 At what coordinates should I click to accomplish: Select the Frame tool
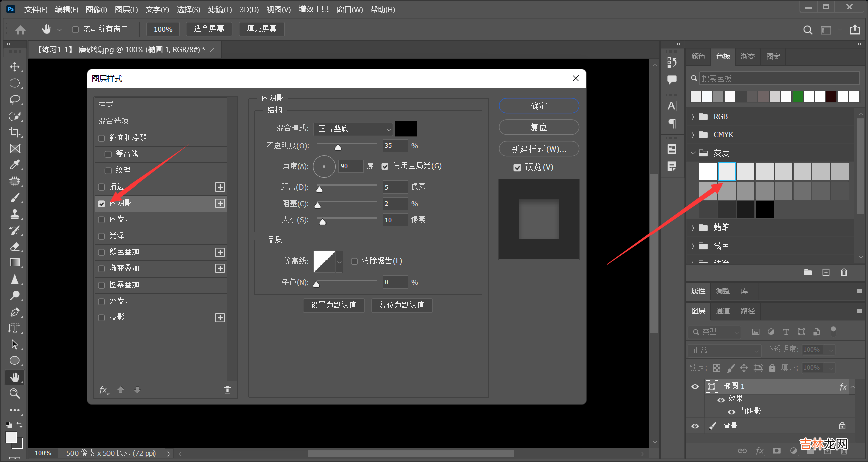pyautogui.click(x=15, y=149)
